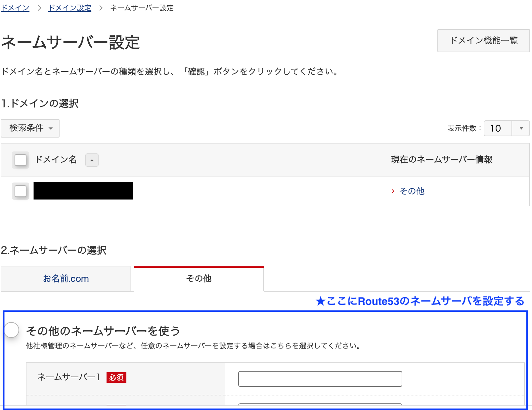Click the ネームサーバー設定 page heading
The image size is (532, 410).
point(70,43)
